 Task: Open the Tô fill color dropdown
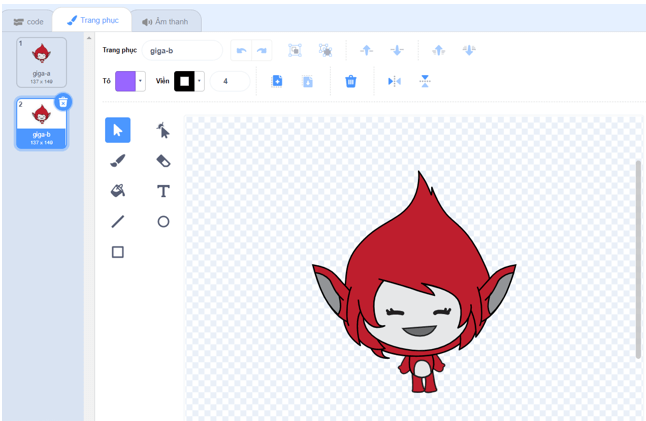(x=141, y=81)
